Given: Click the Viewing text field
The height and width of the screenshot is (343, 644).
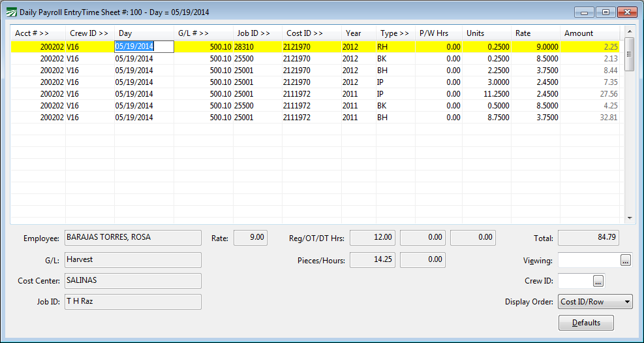Looking at the screenshot, I should (x=589, y=261).
